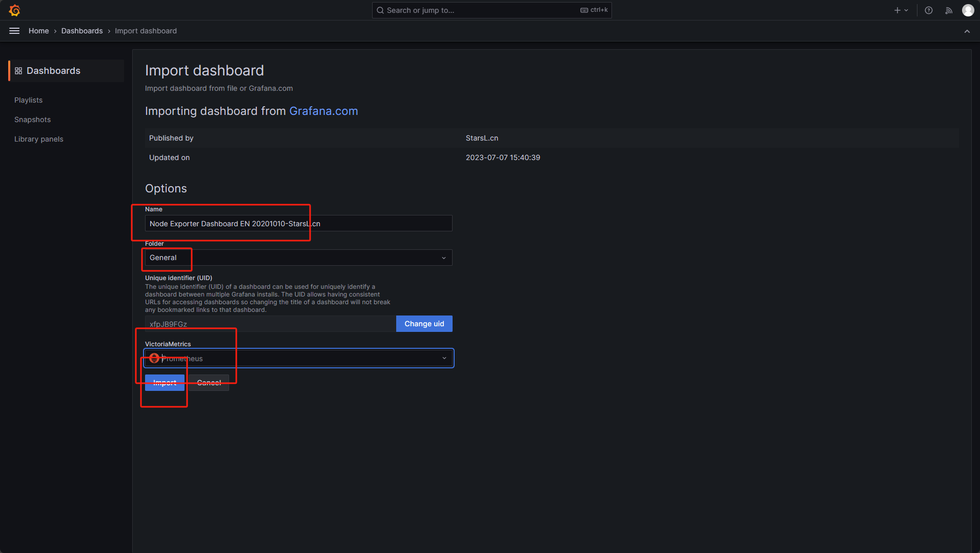Open the news feed RSS icon
The image size is (980, 553).
pos(949,10)
